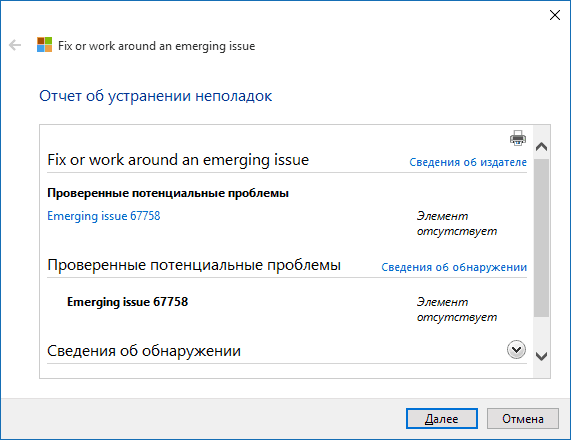Follow the Сведения об обнаружении blue link
Image resolution: width=571 pixels, height=440 pixels.
coord(454,267)
